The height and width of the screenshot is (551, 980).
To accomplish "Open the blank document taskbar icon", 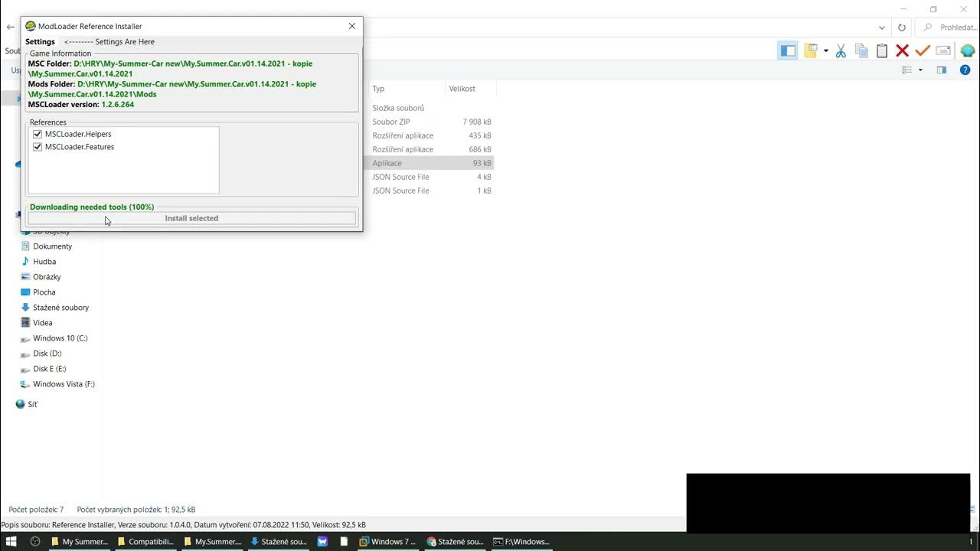I will pyautogui.click(x=344, y=541).
